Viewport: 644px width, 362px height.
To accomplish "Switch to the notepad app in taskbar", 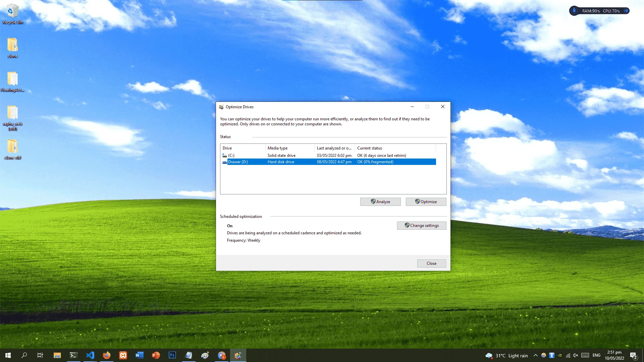I will tap(189, 355).
